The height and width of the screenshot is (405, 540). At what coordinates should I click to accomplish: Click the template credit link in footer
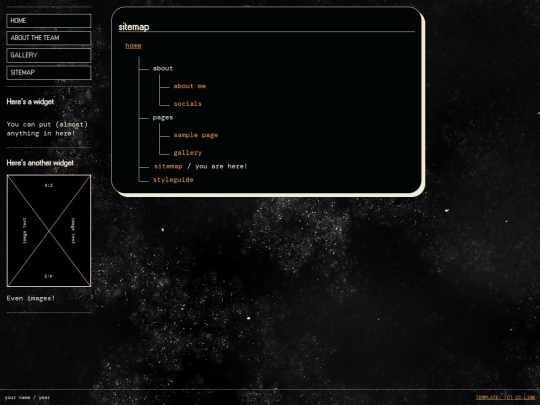coord(506,397)
